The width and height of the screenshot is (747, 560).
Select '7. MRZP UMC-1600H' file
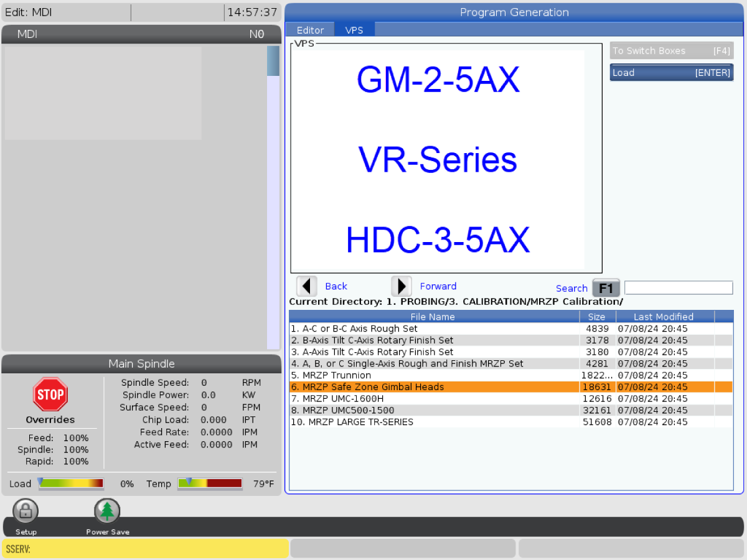pos(511,398)
